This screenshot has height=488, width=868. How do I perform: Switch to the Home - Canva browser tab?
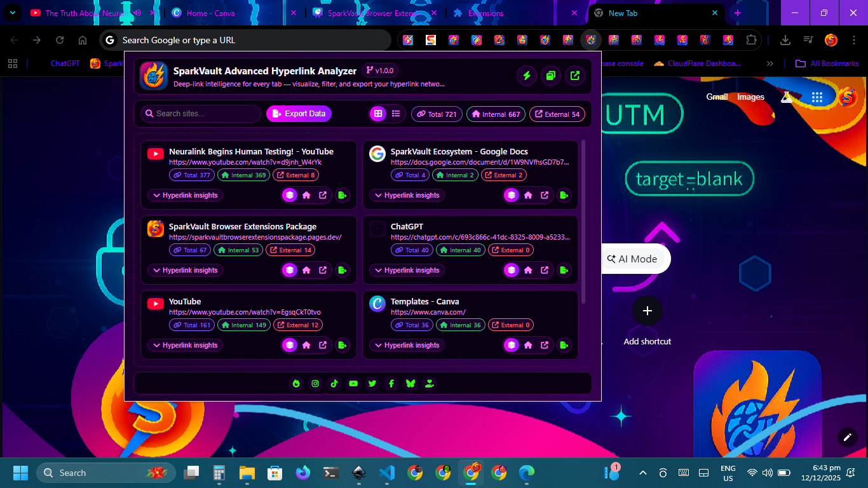[210, 13]
